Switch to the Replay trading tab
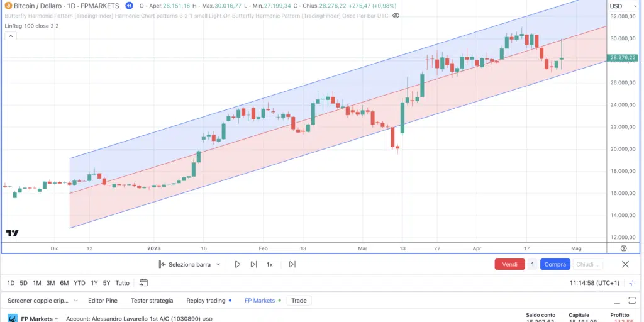 [x=206, y=301]
